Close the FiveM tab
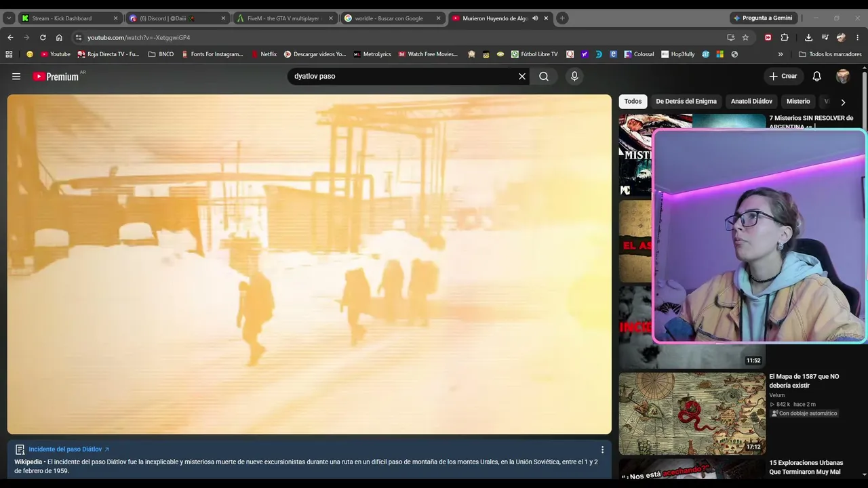 (x=331, y=18)
